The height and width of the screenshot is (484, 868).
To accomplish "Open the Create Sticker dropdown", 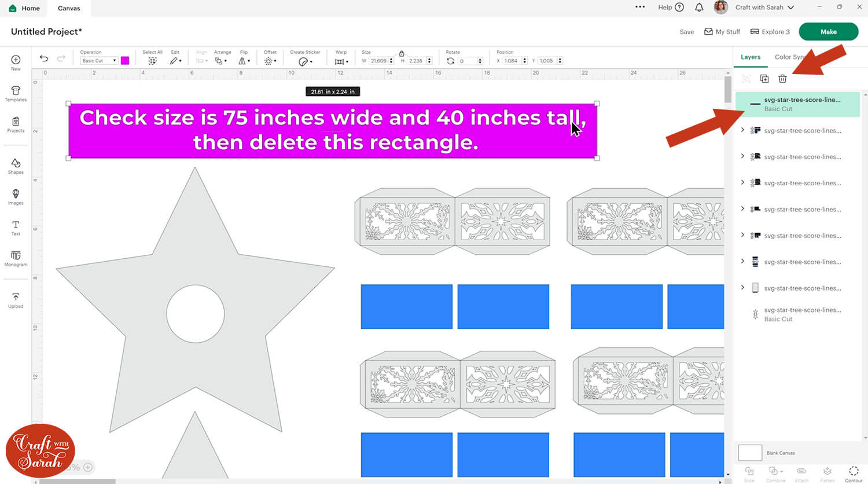I will click(305, 61).
